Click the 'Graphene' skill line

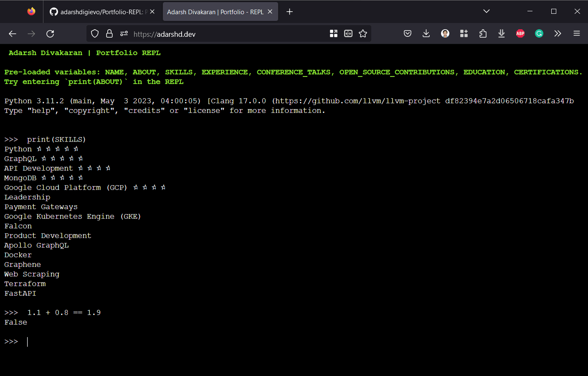click(23, 264)
